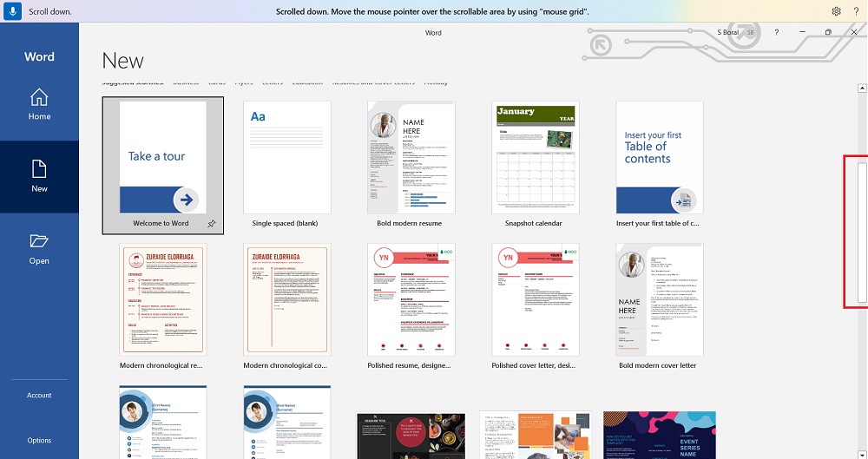Select the Polished cover letter template

click(x=536, y=307)
